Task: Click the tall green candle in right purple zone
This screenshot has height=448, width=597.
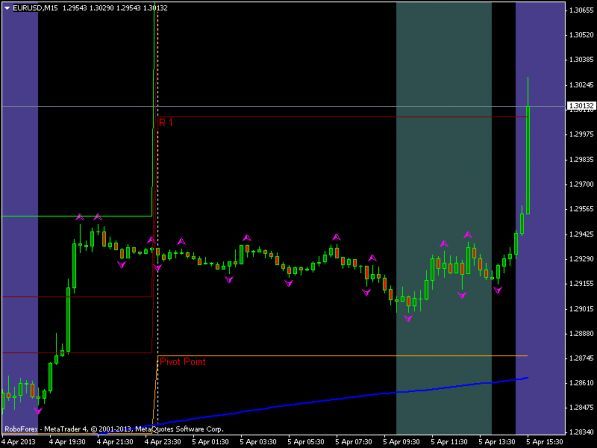Action: coord(528,160)
